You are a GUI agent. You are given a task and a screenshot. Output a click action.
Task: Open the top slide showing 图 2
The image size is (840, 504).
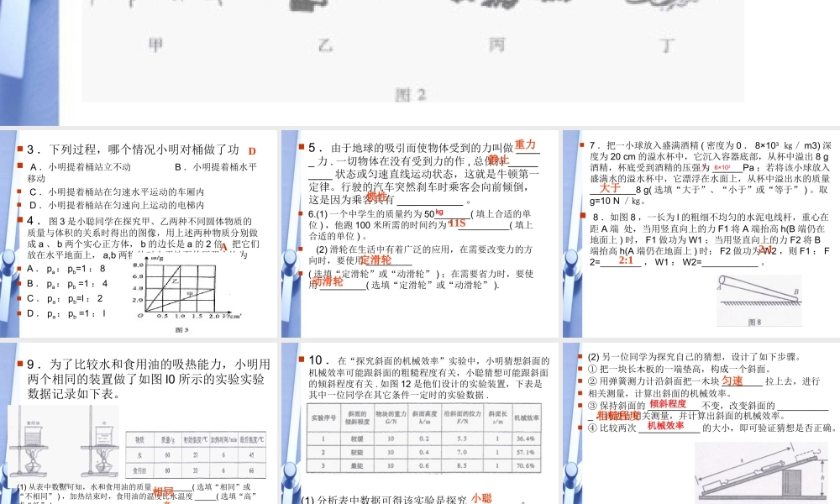click(x=420, y=63)
